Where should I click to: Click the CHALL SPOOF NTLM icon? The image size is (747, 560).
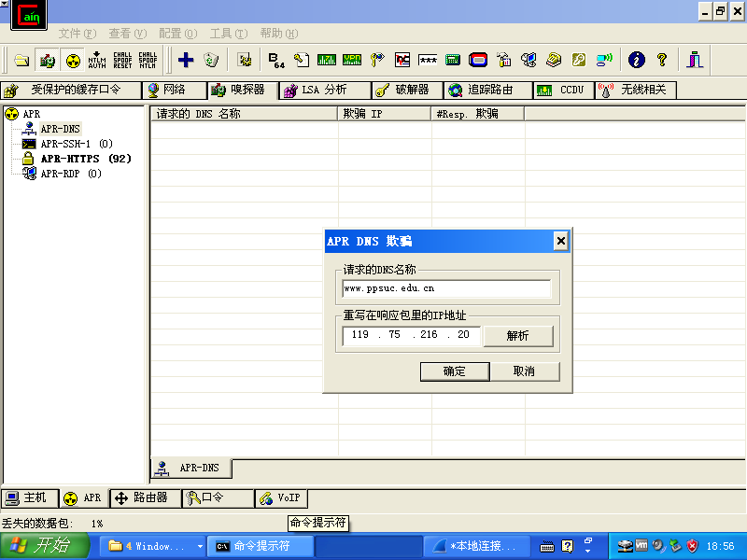pos(148,60)
